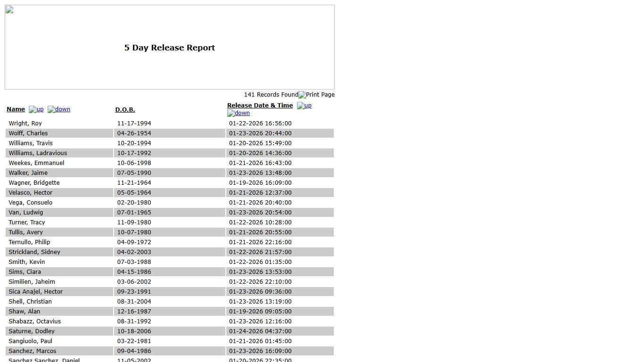Sort release date ascending via up arrow
Viewport: 644px width, 362px height.
(304, 106)
